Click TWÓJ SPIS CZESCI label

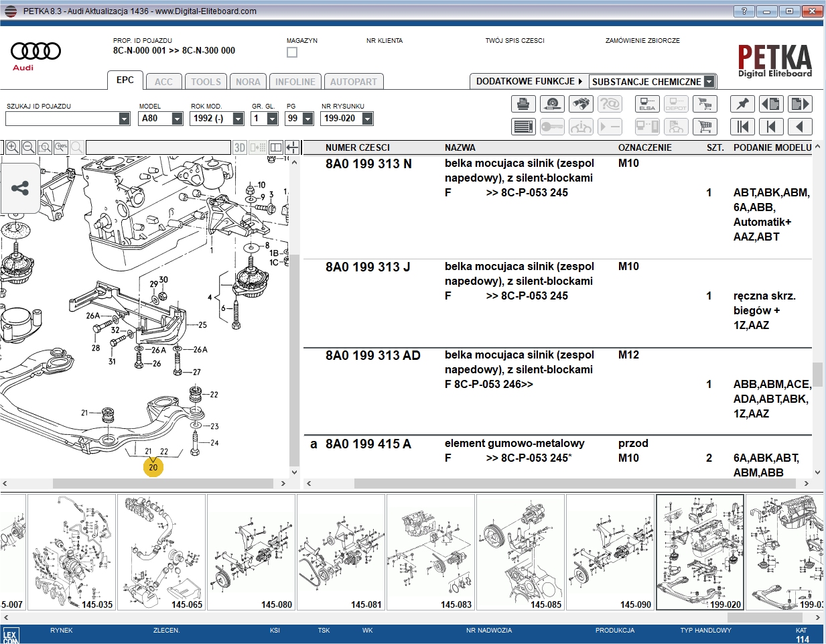(514, 40)
